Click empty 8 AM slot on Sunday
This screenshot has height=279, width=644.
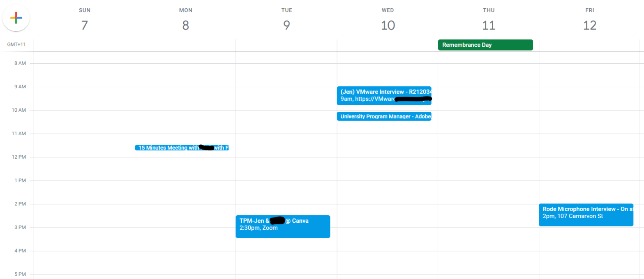84,75
